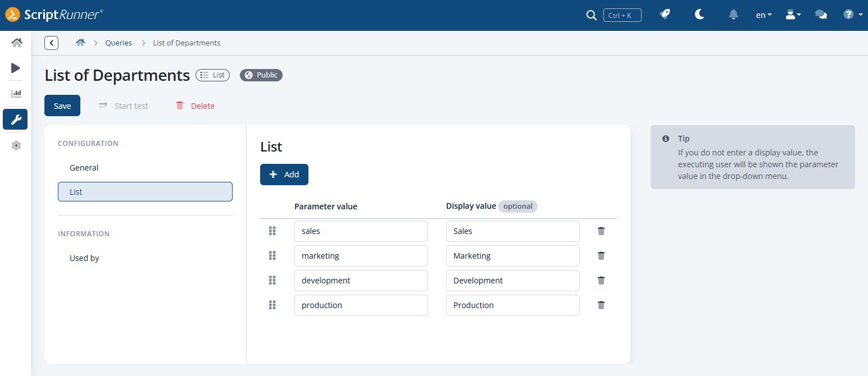Click the Save button

click(x=62, y=106)
